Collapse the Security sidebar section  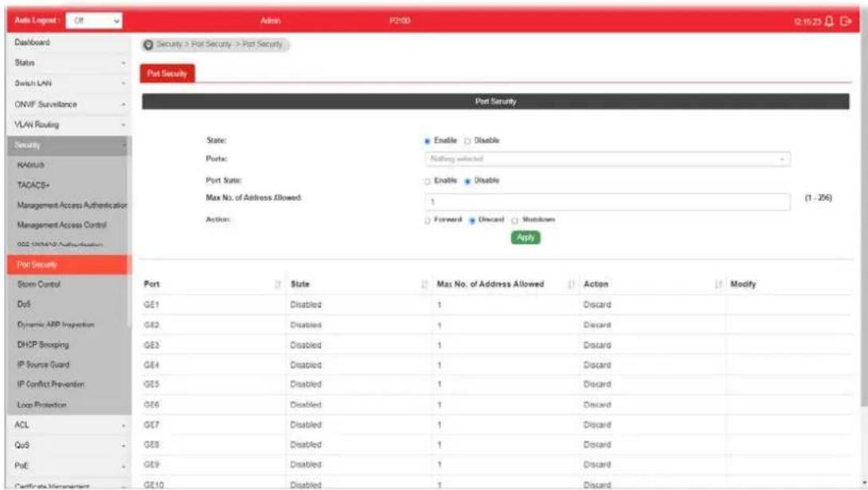tap(69, 145)
